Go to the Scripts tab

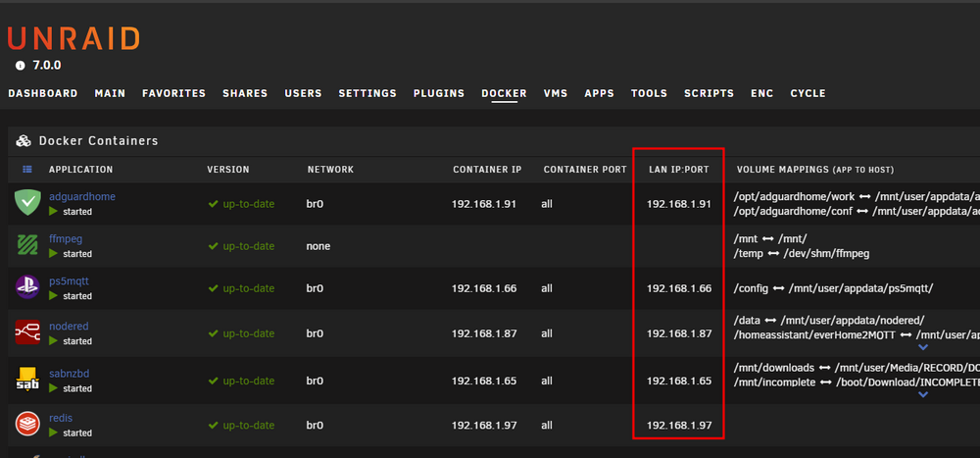pyautogui.click(x=709, y=93)
